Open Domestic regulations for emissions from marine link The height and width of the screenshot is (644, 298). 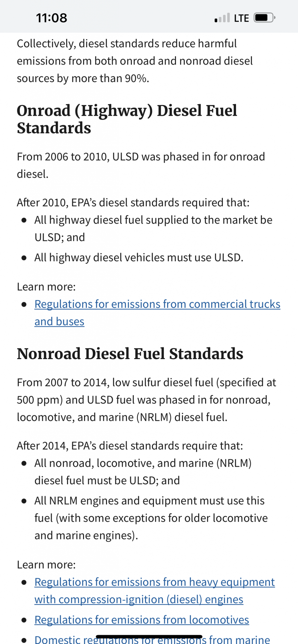pos(152,639)
